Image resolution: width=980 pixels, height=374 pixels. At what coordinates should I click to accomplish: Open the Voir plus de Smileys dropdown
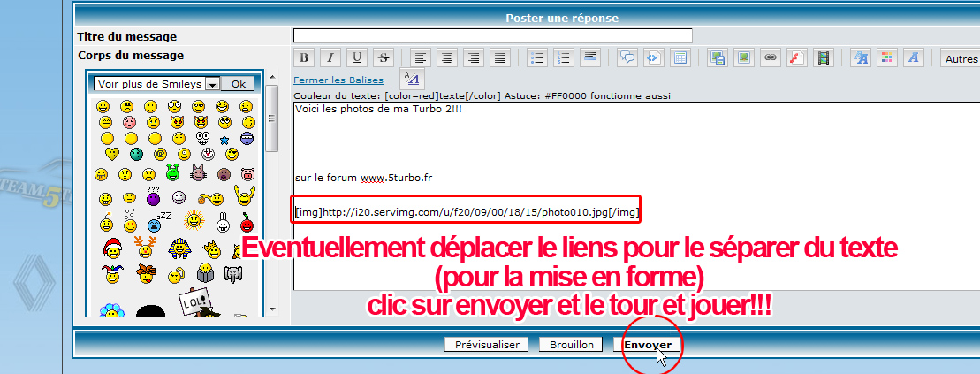pos(156,84)
